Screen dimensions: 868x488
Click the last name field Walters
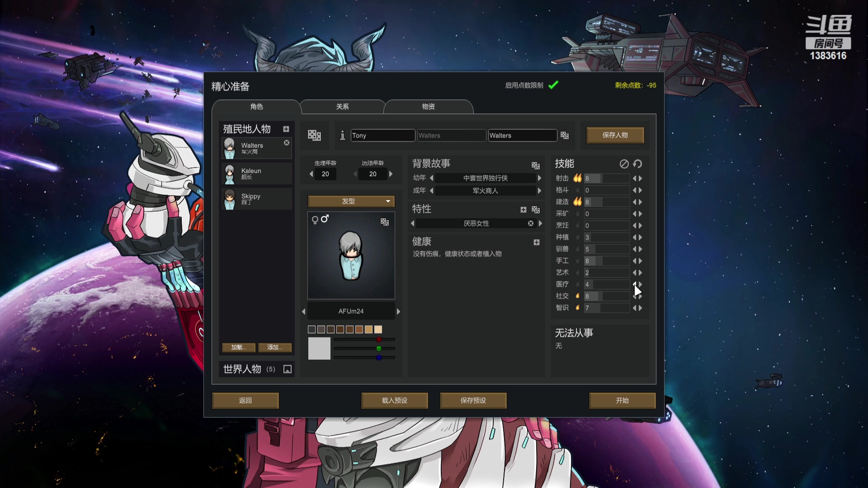point(523,136)
